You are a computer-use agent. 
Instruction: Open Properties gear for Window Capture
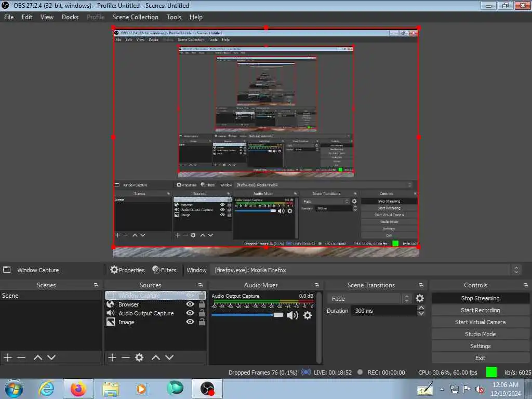128,270
